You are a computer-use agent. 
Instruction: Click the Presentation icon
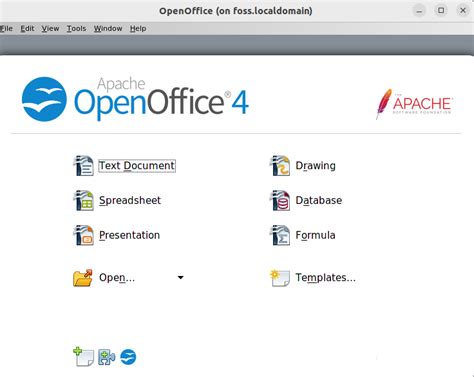pyautogui.click(x=83, y=235)
